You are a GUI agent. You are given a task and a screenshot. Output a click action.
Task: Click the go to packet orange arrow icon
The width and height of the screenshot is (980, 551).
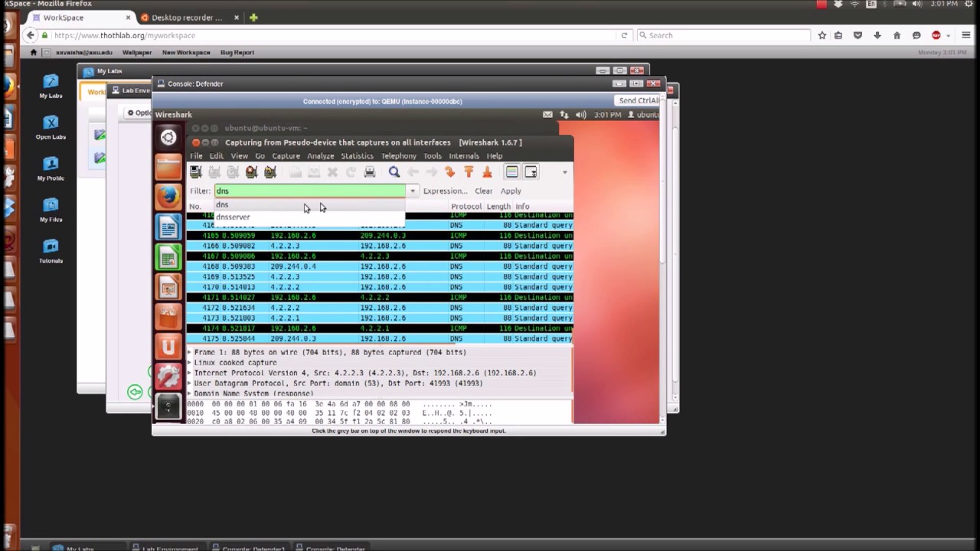tap(449, 172)
